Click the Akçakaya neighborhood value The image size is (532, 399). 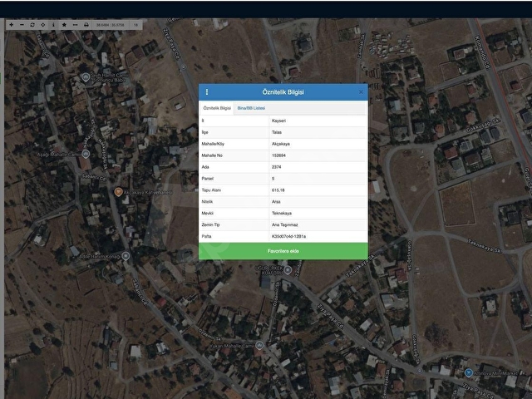[x=318, y=144]
